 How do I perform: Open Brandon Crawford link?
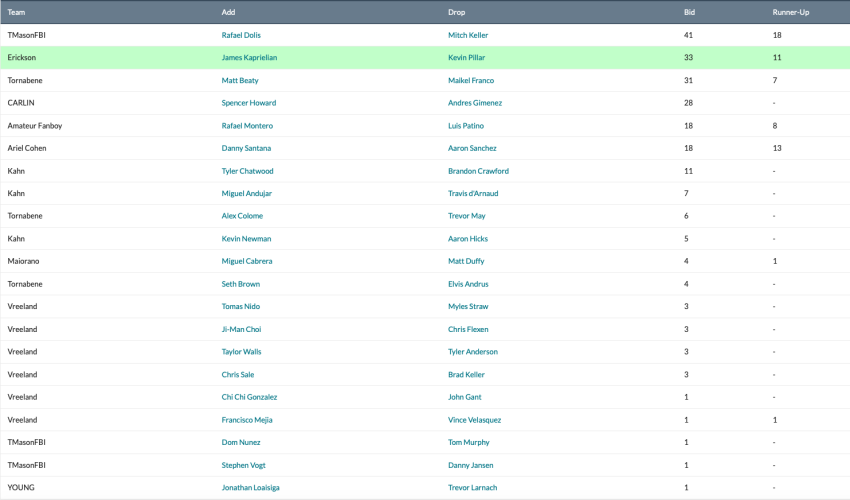[x=478, y=171]
